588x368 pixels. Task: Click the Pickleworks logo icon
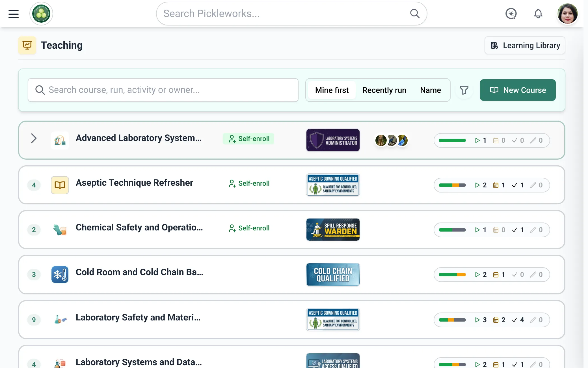point(41,14)
